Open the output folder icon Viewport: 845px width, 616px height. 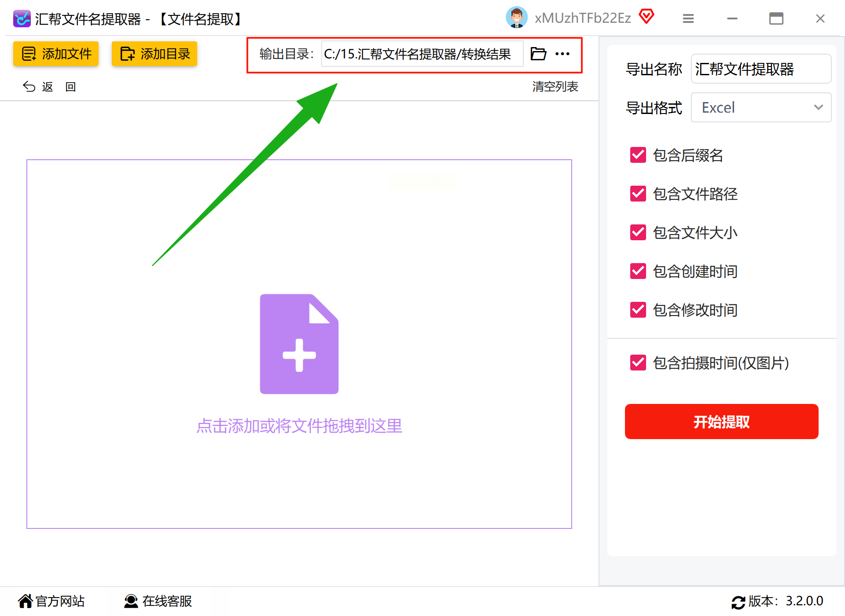tap(538, 54)
